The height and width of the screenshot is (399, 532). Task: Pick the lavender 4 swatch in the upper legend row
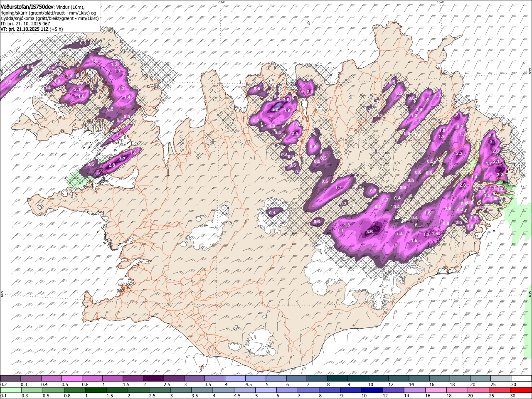click(x=235, y=378)
